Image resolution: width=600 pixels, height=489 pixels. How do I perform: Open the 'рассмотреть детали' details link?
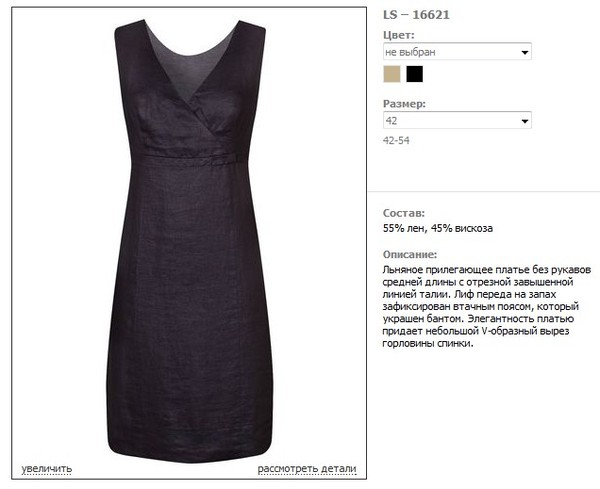click(x=307, y=468)
